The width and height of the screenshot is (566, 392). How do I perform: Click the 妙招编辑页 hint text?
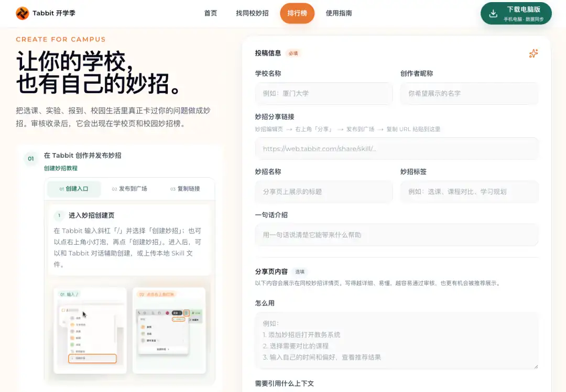point(269,129)
